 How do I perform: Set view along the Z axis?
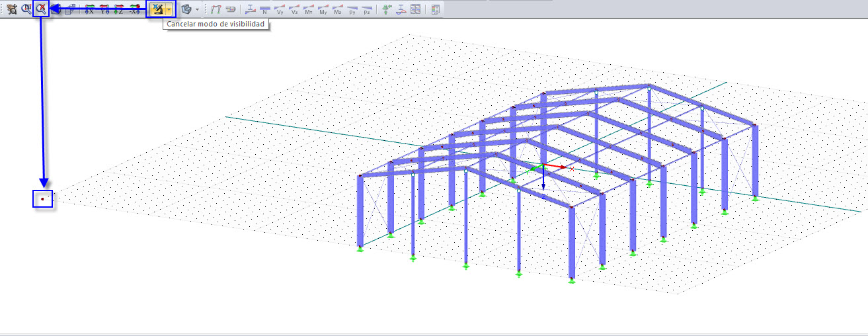tap(119, 9)
